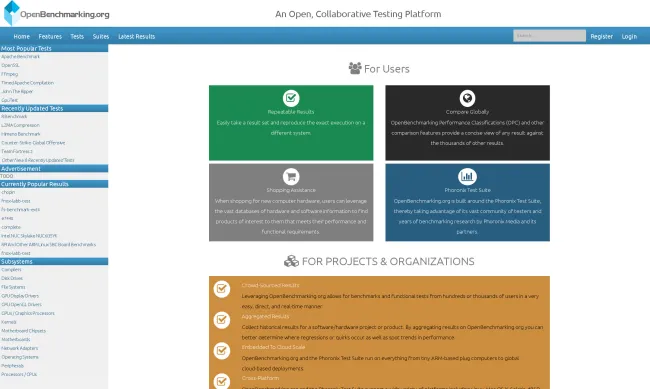Click the Recently Updated Tests header
The height and width of the screenshot is (389, 650).
pos(54,108)
